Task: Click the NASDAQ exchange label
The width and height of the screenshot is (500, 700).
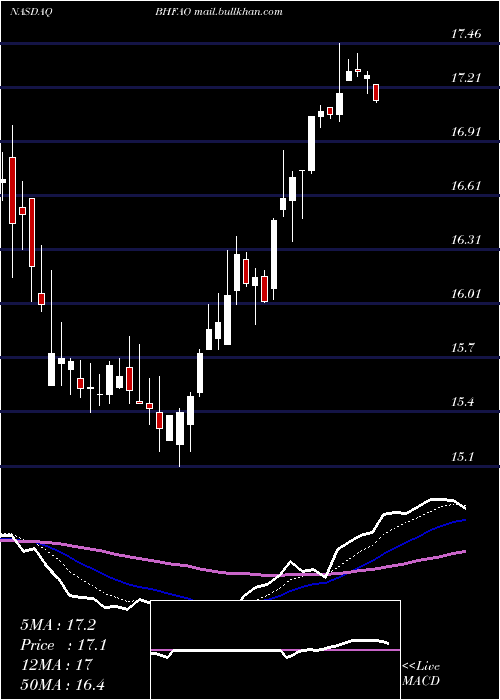Action: [31, 12]
